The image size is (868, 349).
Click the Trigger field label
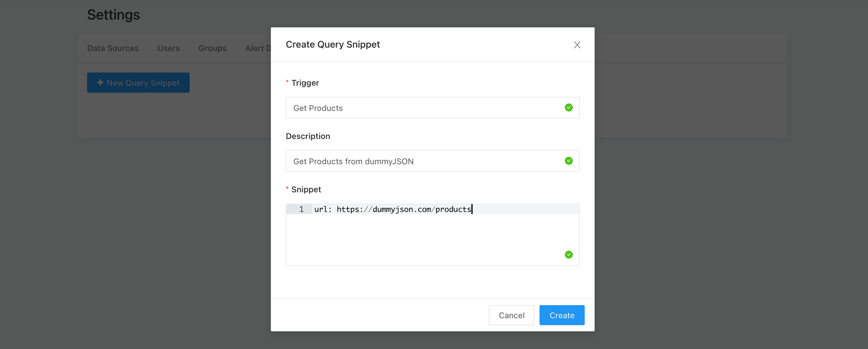coord(305,83)
